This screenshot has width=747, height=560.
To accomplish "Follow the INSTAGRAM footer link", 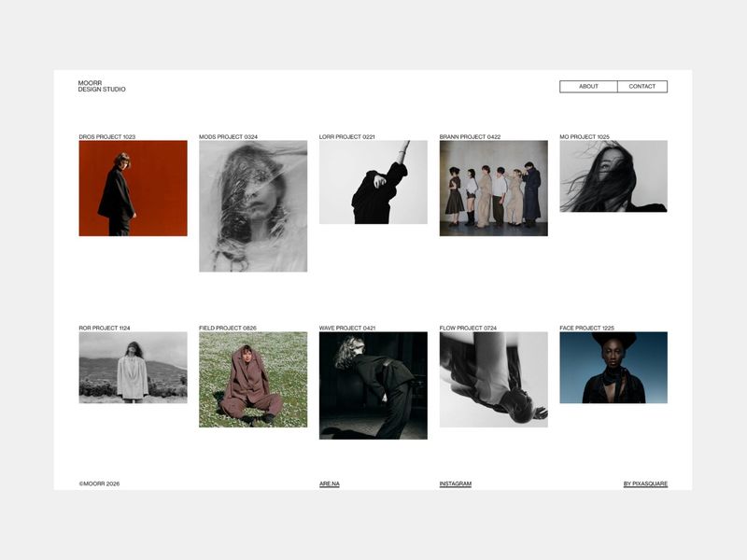I will tap(456, 483).
